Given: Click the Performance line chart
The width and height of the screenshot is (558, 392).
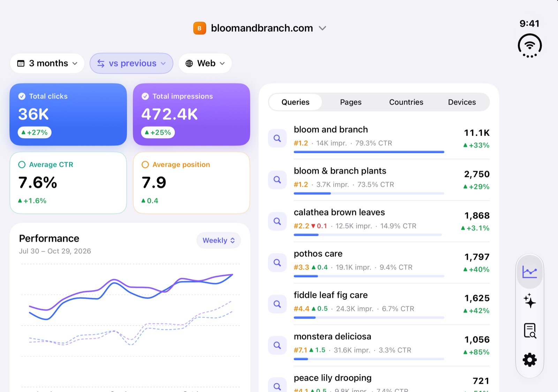Looking at the screenshot, I should 131,325.
